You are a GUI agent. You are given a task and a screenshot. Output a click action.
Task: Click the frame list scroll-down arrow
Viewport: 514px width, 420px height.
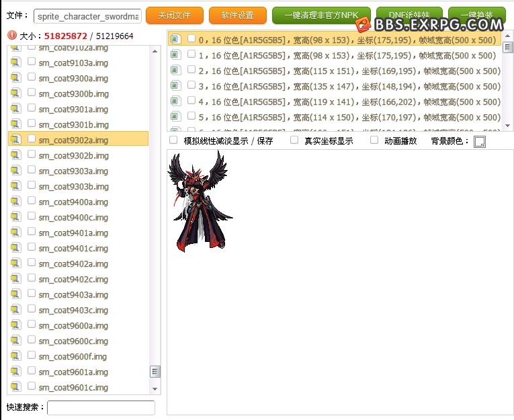(507, 125)
